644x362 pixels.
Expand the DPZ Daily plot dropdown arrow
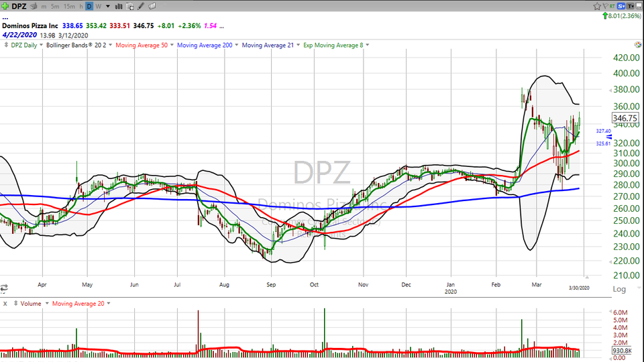tap(41, 45)
